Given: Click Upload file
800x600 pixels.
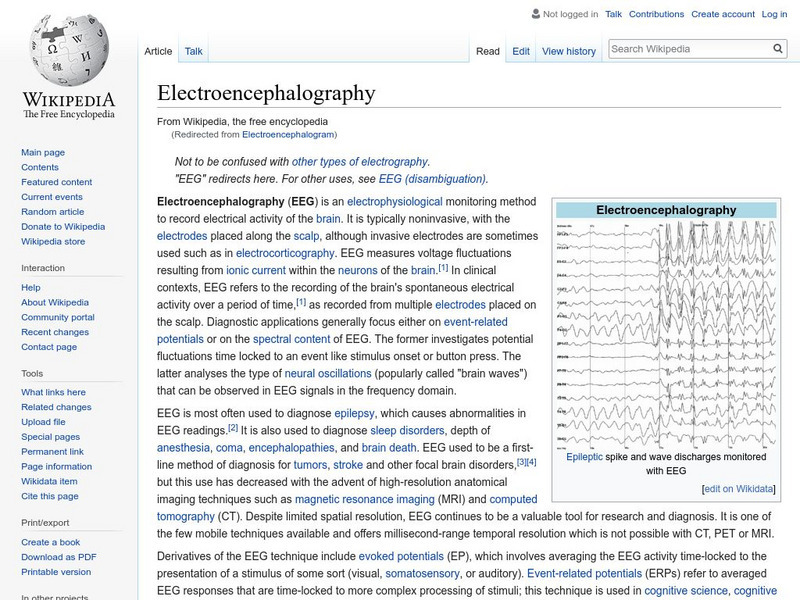Looking at the screenshot, I should coord(43,421).
